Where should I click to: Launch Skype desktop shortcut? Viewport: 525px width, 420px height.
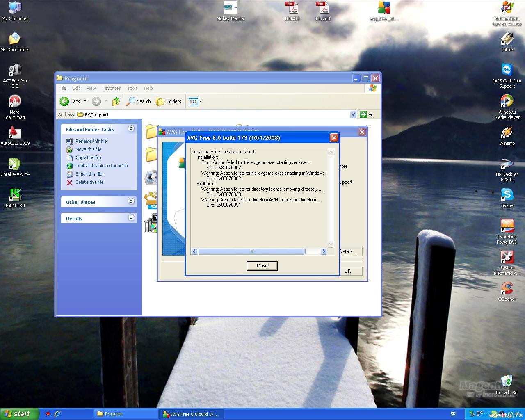[507, 198]
